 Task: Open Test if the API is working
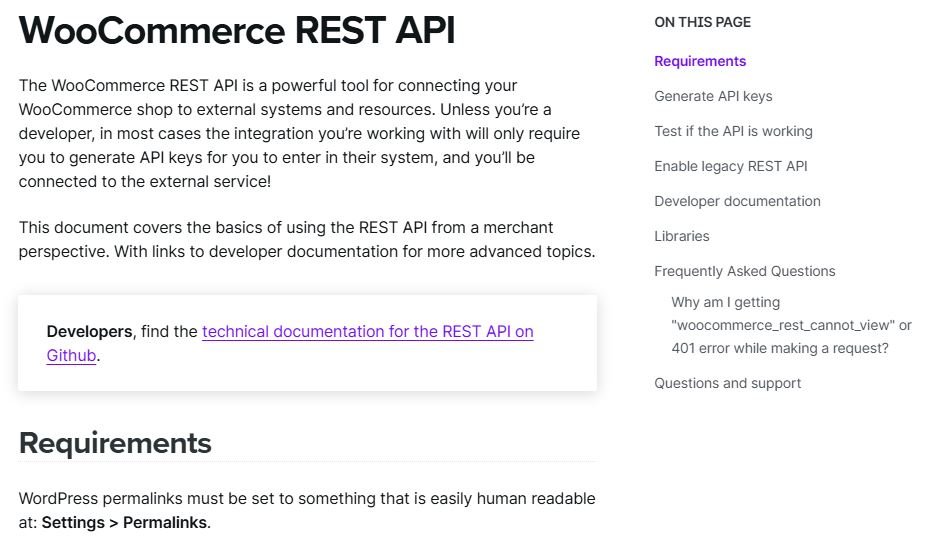click(x=733, y=131)
